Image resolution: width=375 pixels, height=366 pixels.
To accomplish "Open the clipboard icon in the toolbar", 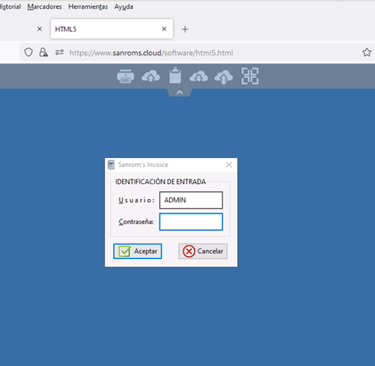I will tap(175, 75).
